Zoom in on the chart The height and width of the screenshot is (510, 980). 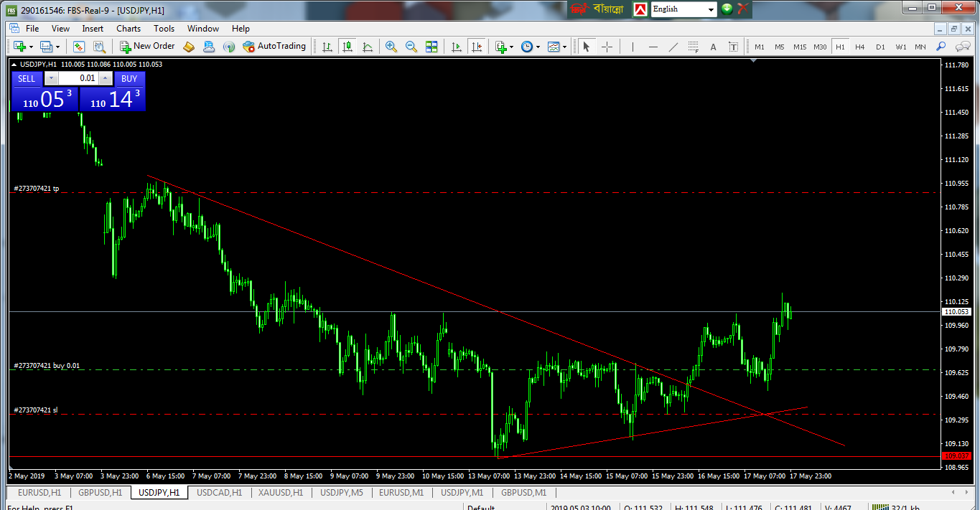click(x=391, y=47)
